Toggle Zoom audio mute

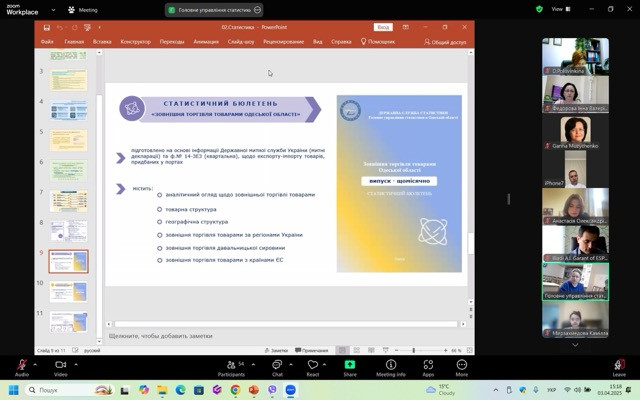(x=22, y=367)
